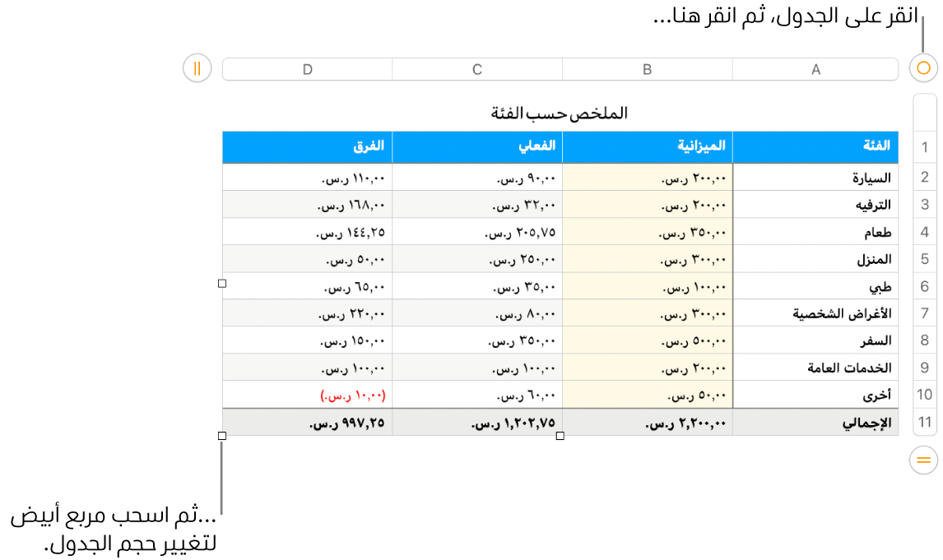
Task: Click the red negative value cell in row 10
Action: (x=308, y=396)
